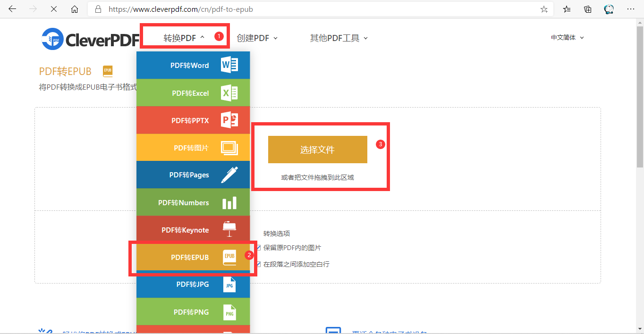Open browser settings and more menu
The width and height of the screenshot is (644, 334).
pos(630,9)
